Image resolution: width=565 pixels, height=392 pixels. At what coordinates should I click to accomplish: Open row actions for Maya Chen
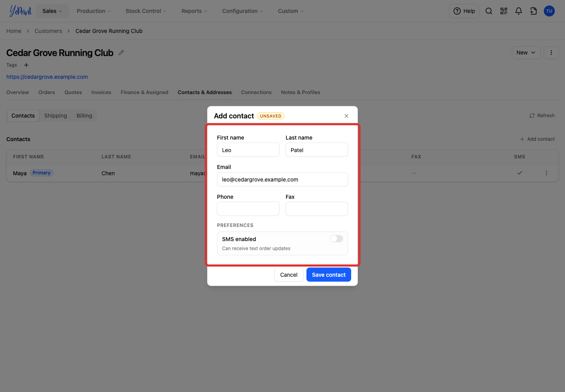(x=547, y=173)
